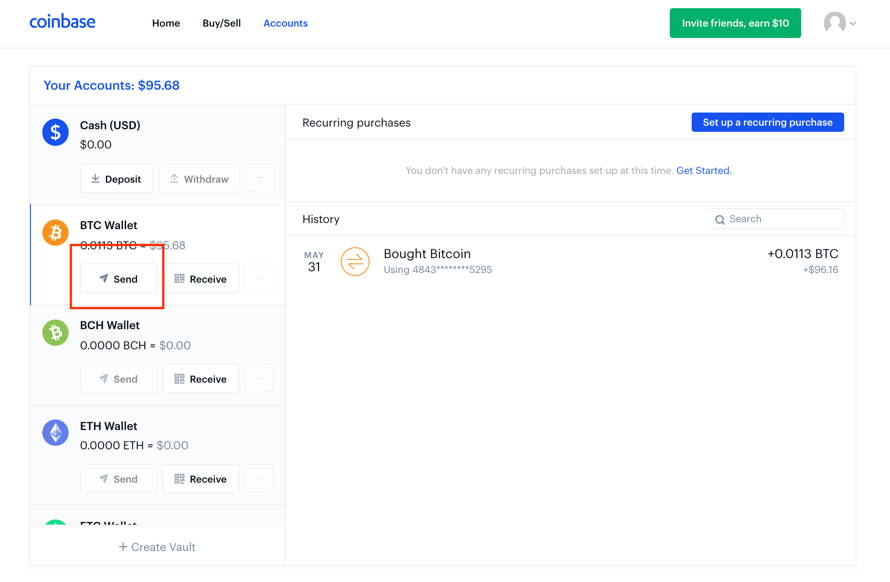Screen dimensions: 890x582
Task: Select the BCH Wallet title
Action: click(x=110, y=325)
